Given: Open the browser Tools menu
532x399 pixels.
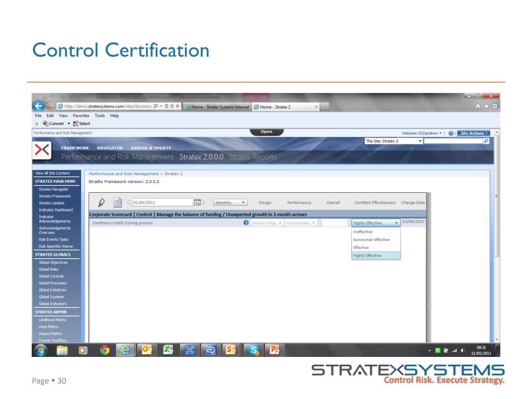Looking at the screenshot, I should pos(100,116).
